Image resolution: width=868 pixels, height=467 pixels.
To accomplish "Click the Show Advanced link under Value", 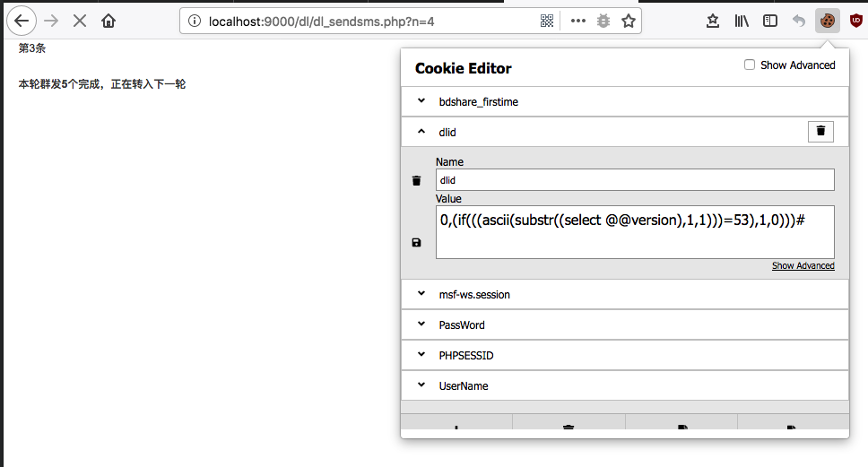I will [803, 266].
